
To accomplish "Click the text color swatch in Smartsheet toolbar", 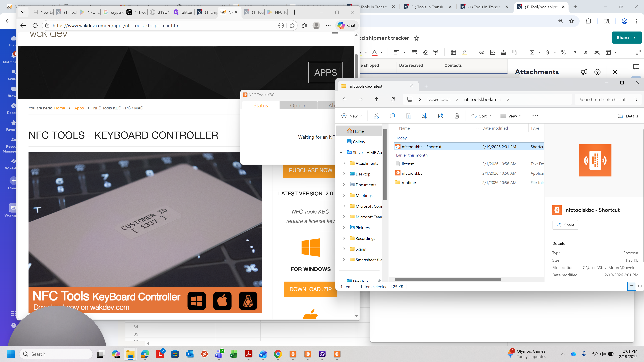I will [x=374, y=52].
